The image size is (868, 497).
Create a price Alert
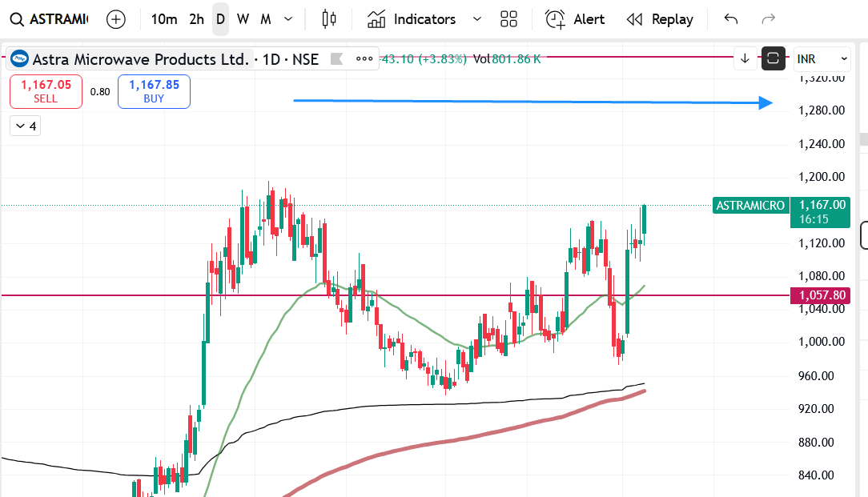pyautogui.click(x=575, y=19)
